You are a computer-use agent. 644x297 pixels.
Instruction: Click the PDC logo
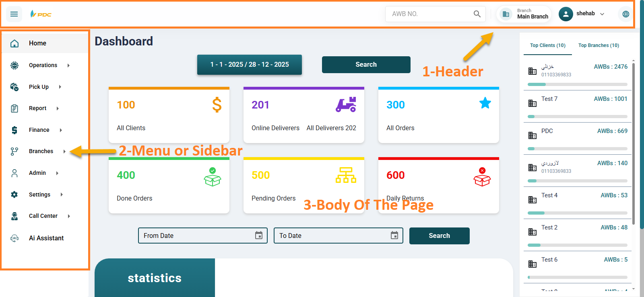[41, 14]
